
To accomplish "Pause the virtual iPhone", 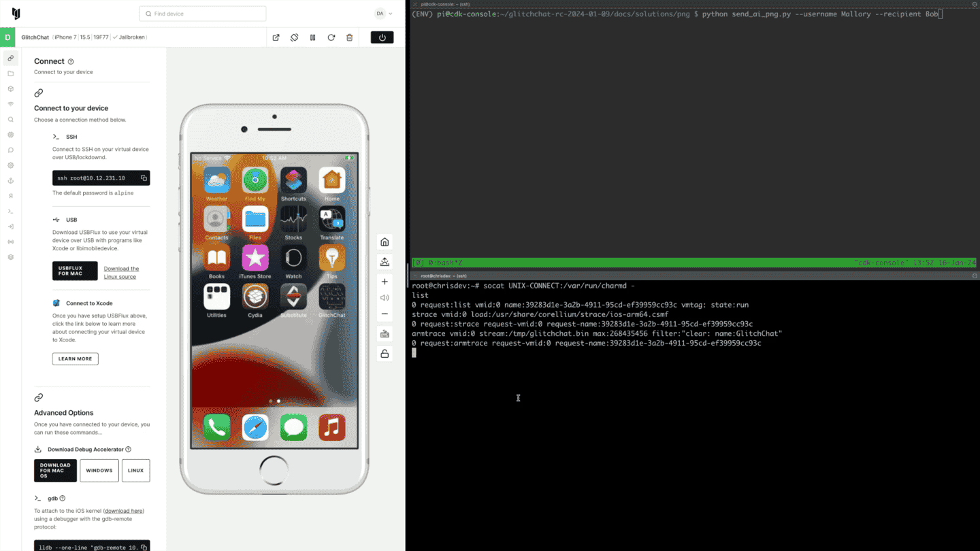I will coord(312,37).
